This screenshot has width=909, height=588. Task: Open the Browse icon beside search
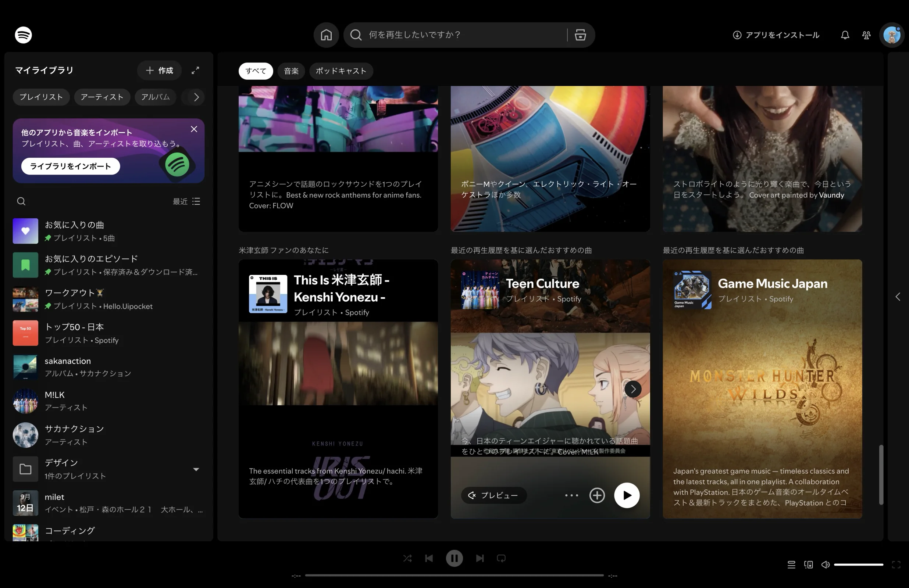tap(580, 35)
